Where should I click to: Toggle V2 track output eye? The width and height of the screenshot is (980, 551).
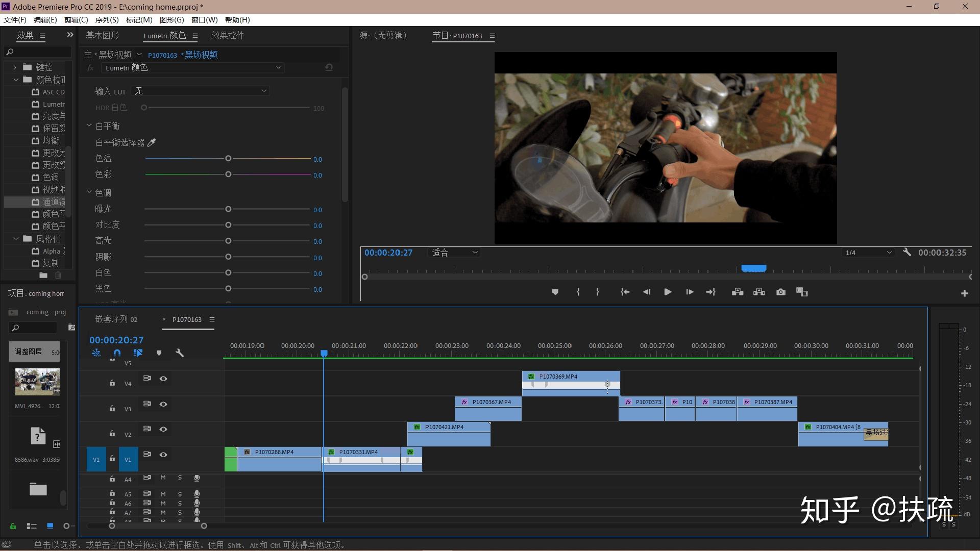tap(163, 429)
